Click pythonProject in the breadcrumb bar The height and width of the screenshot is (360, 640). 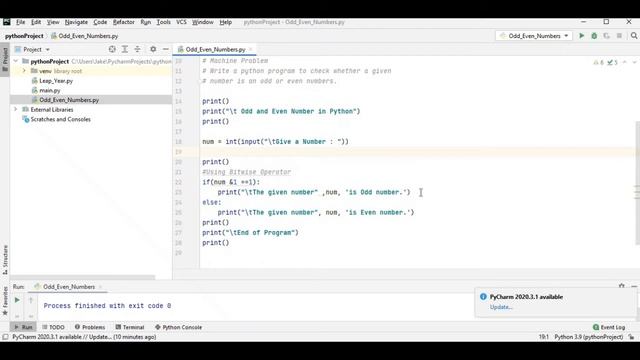point(24,36)
